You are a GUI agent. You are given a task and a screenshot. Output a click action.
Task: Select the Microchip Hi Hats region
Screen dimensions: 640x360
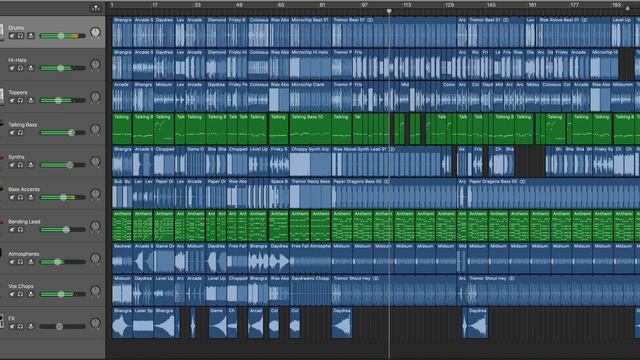pos(310,64)
